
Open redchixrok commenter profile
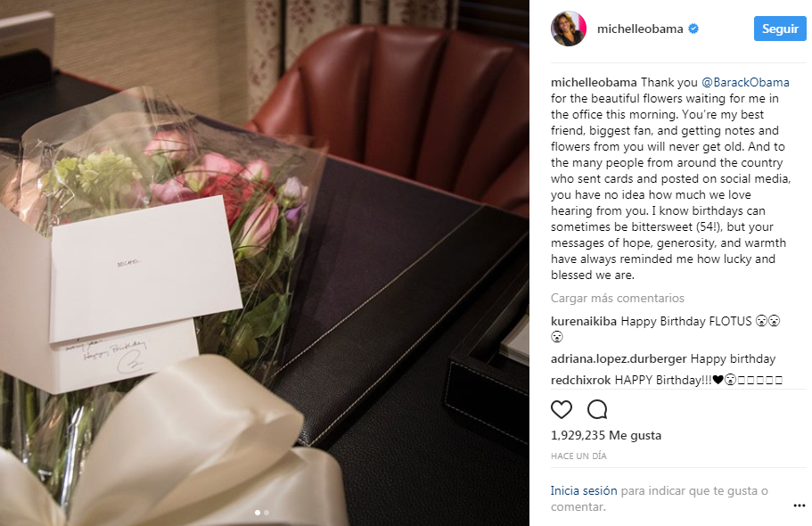(x=580, y=380)
